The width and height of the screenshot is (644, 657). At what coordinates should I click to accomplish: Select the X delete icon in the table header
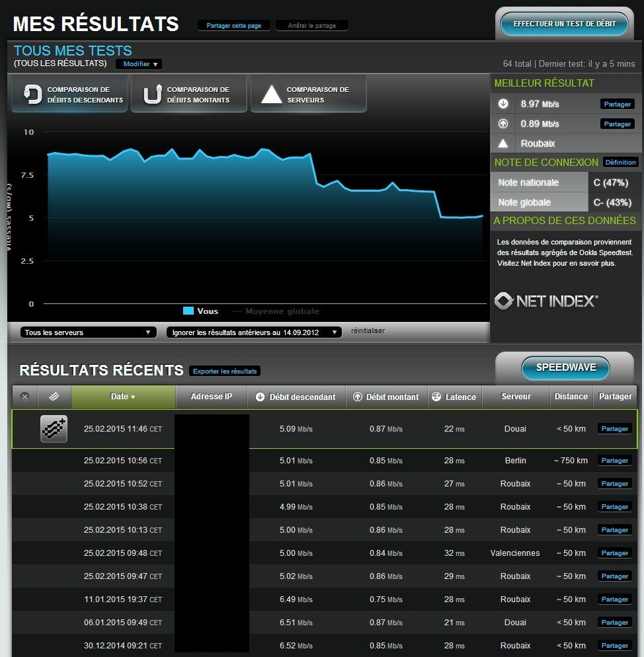point(24,397)
